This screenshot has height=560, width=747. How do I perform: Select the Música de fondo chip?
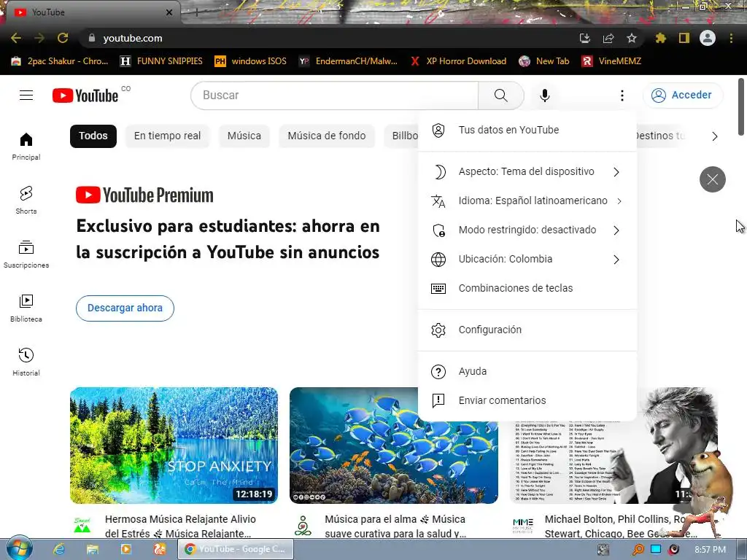click(x=326, y=136)
